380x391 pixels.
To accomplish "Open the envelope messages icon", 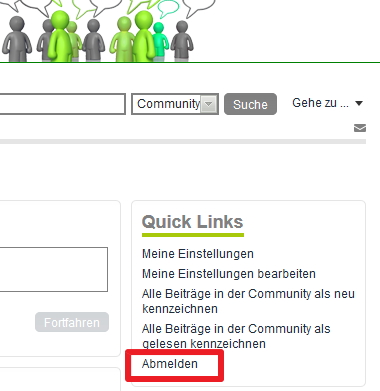I will point(360,128).
